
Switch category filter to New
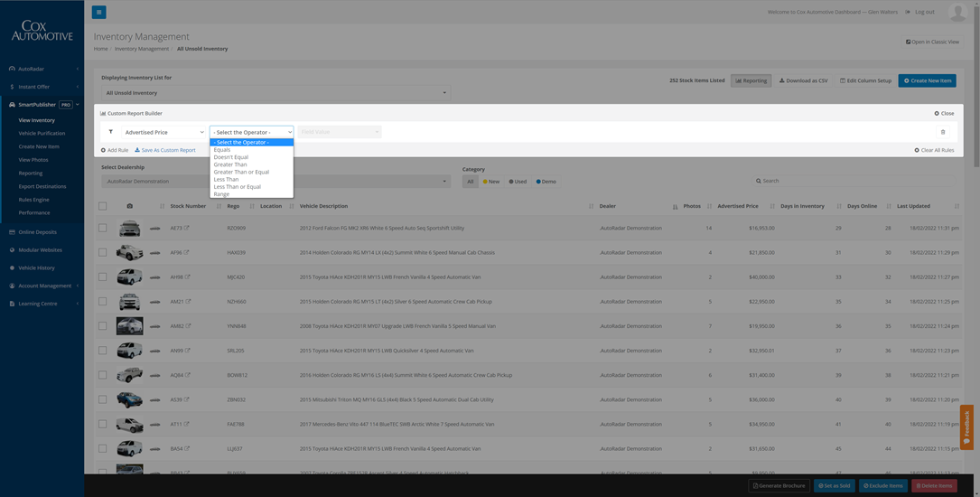(x=491, y=182)
